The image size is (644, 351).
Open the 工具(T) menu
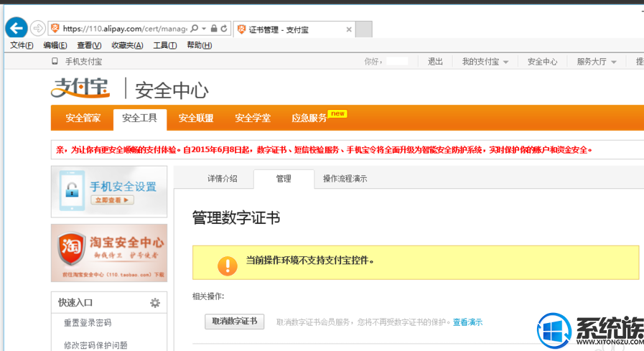point(164,45)
